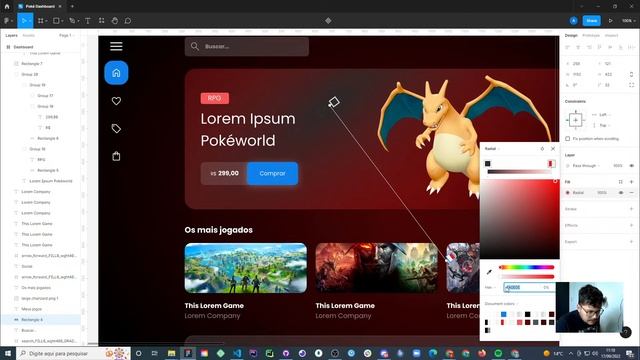Click the Comprar button in design

272,173
